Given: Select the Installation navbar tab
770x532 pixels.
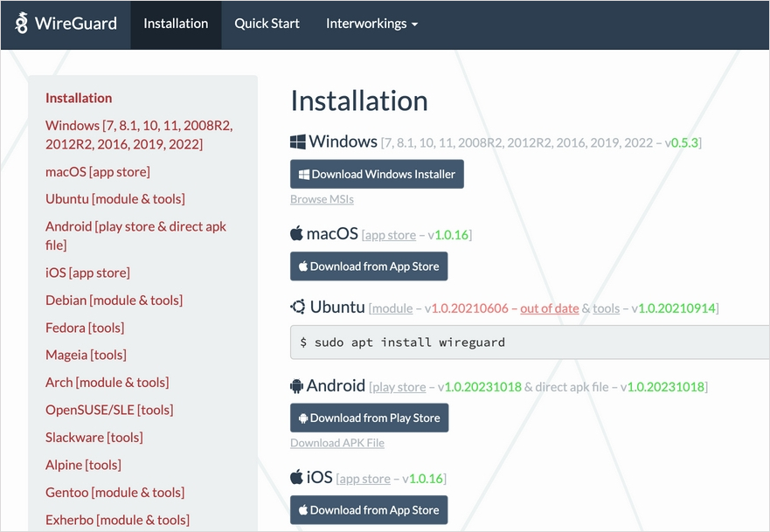Looking at the screenshot, I should point(176,24).
